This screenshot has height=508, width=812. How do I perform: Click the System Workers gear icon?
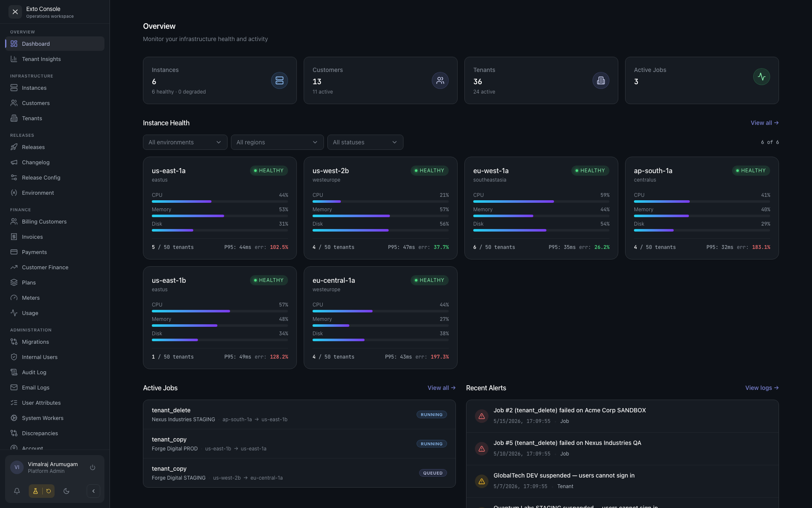point(14,418)
